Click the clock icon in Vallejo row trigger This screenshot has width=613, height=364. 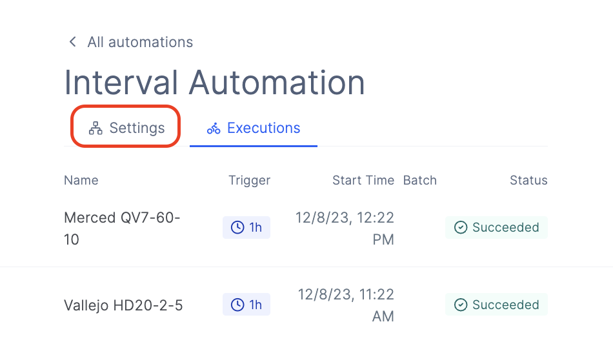click(237, 305)
